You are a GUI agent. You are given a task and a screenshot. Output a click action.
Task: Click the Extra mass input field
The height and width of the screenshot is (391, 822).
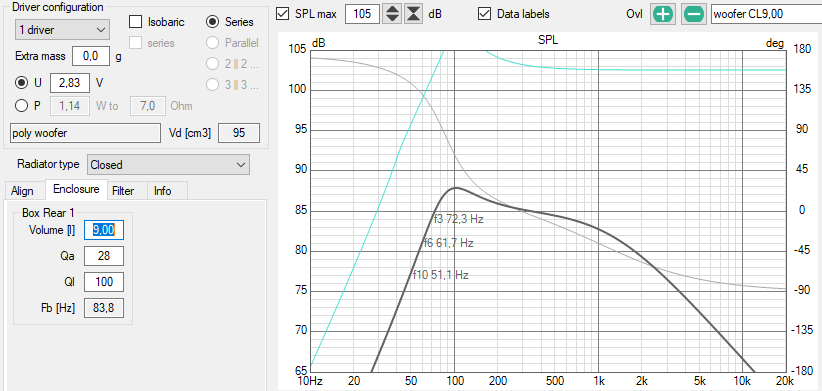click(91, 57)
